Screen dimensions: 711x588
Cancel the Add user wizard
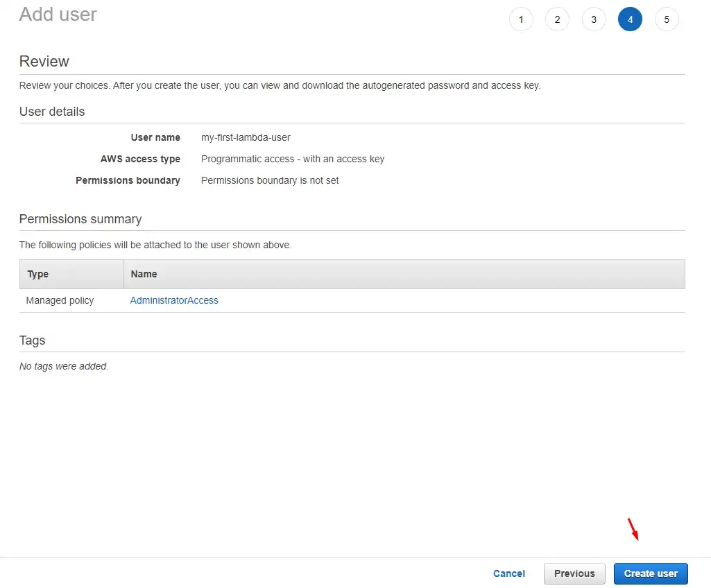pyautogui.click(x=508, y=573)
